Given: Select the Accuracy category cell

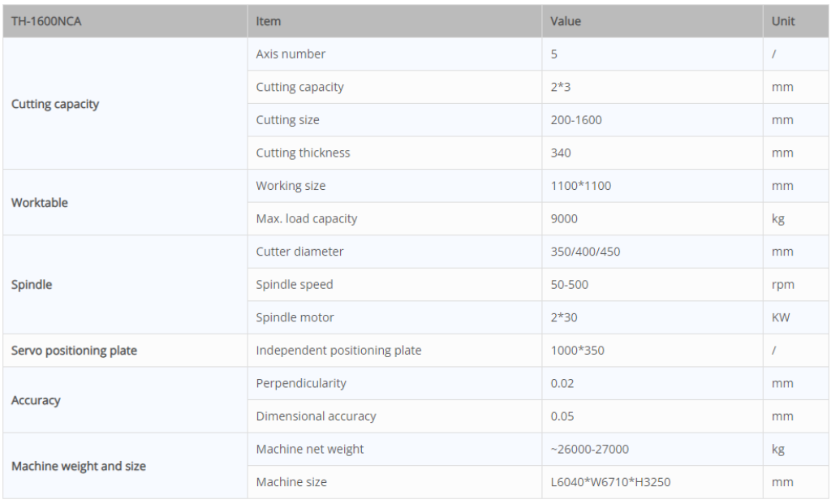Looking at the screenshot, I should [x=36, y=400].
